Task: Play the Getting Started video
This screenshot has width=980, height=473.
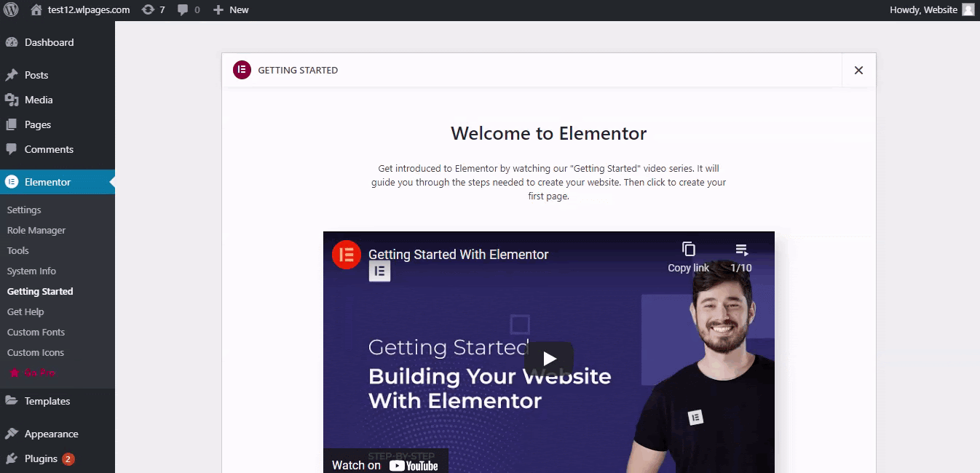Action: [549, 359]
